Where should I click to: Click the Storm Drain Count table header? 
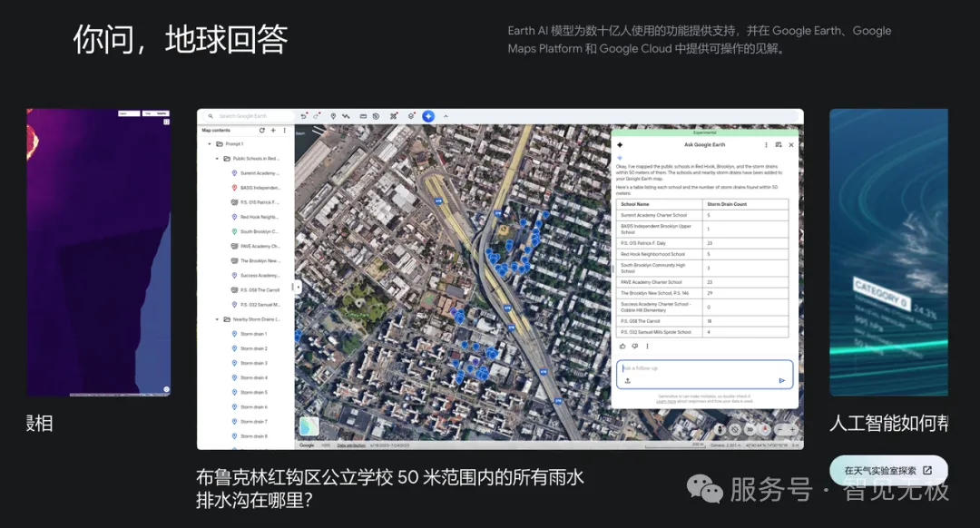point(746,204)
